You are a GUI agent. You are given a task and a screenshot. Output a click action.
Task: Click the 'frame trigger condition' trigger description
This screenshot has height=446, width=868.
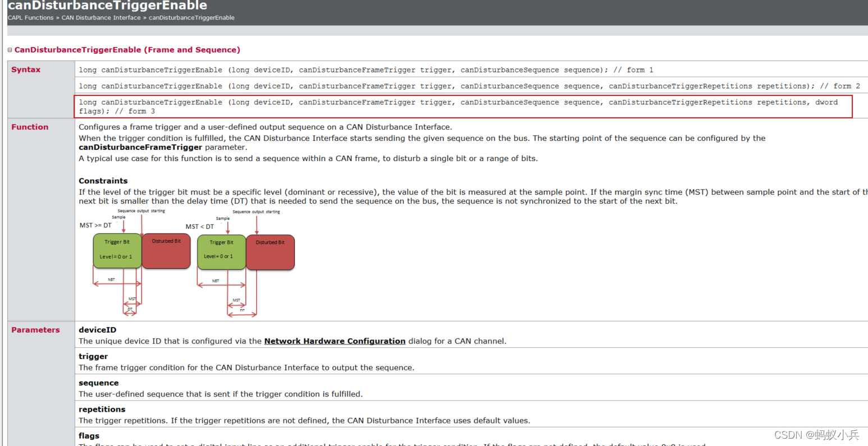click(x=246, y=368)
